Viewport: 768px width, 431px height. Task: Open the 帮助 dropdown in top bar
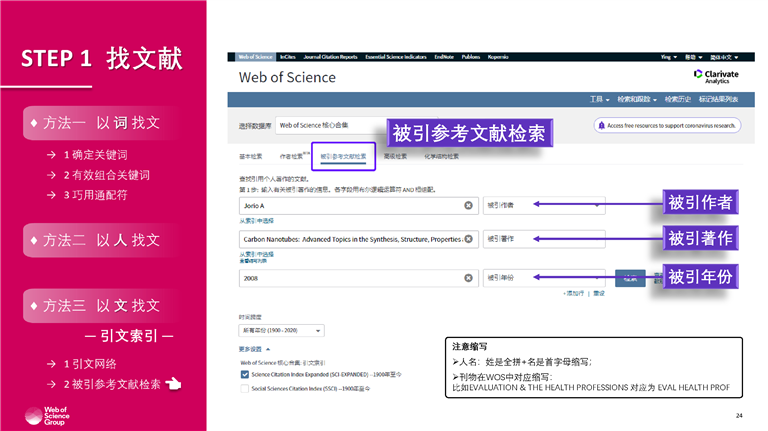(x=693, y=57)
